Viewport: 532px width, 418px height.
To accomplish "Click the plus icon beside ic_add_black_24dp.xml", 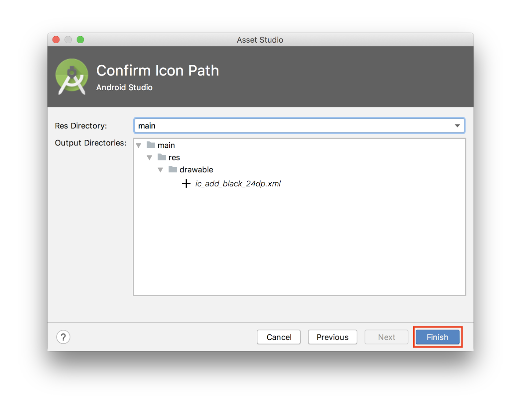I will pos(186,184).
